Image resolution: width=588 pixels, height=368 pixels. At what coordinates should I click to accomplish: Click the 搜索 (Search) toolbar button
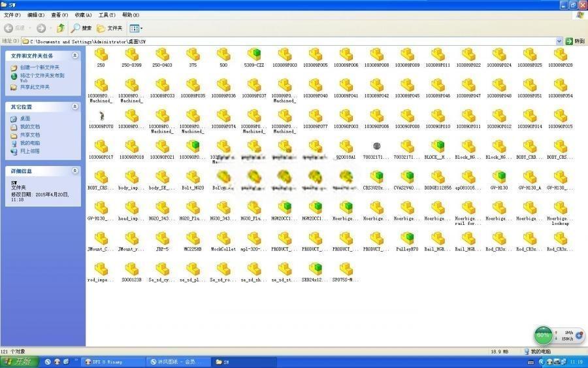82,28
